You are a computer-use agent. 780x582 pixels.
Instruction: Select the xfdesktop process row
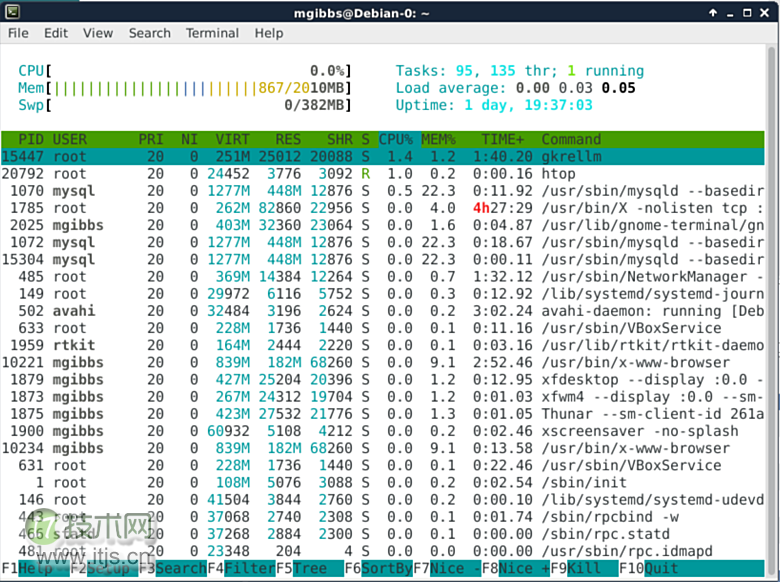pyautogui.click(x=383, y=380)
